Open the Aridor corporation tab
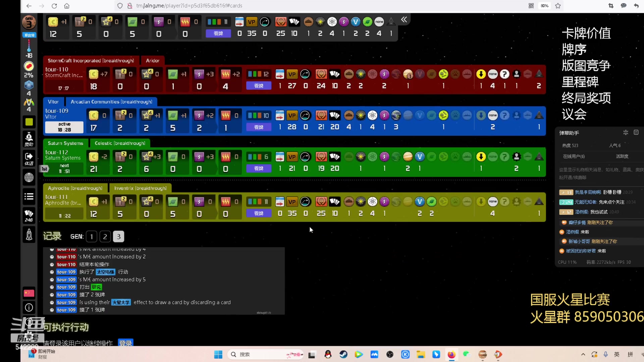 pyautogui.click(x=153, y=61)
